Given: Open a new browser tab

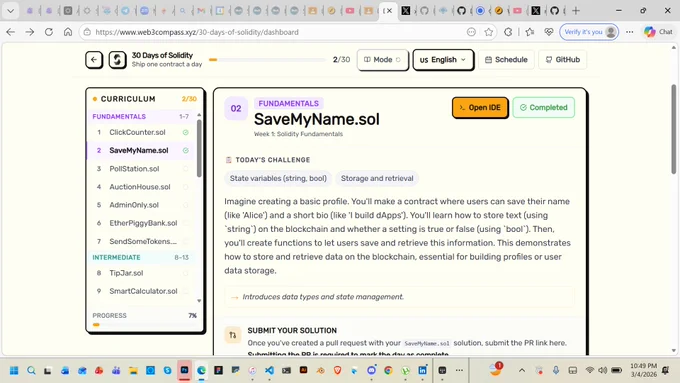Looking at the screenshot, I should pyautogui.click(x=576, y=11).
